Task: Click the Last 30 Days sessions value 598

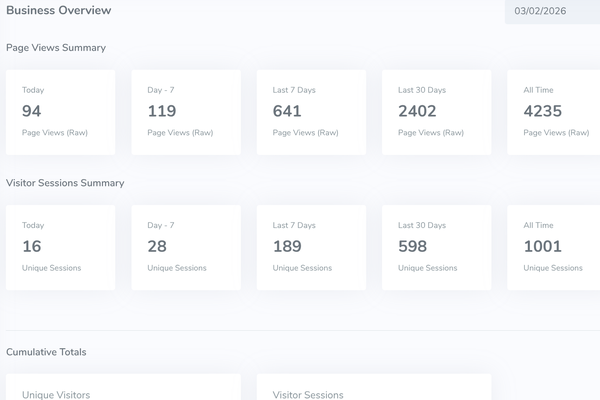Action: [412, 246]
